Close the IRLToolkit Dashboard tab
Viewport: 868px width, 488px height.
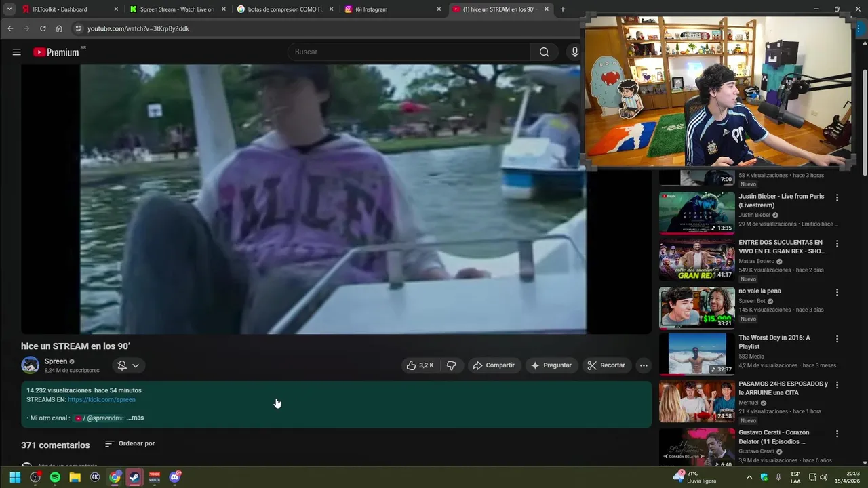(116, 9)
